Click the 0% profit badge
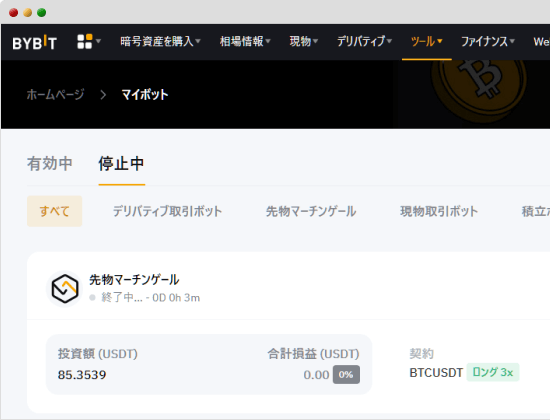Screen dimensions: 550x420 click(x=346, y=374)
